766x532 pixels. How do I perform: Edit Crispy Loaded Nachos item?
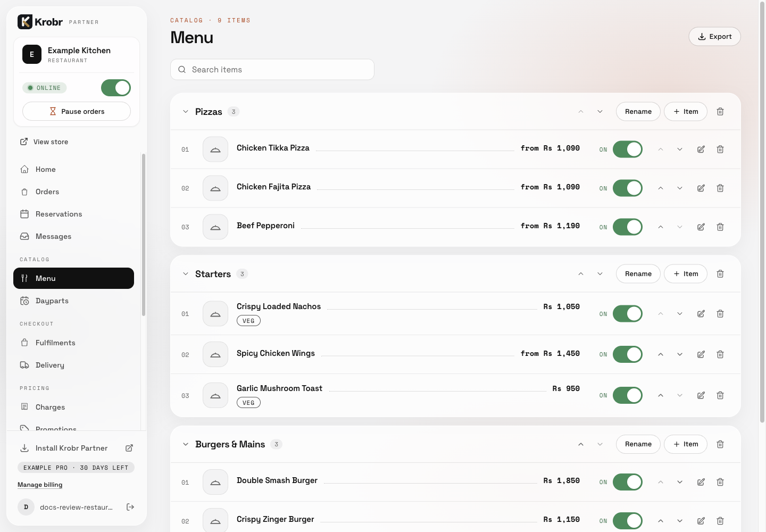701,314
